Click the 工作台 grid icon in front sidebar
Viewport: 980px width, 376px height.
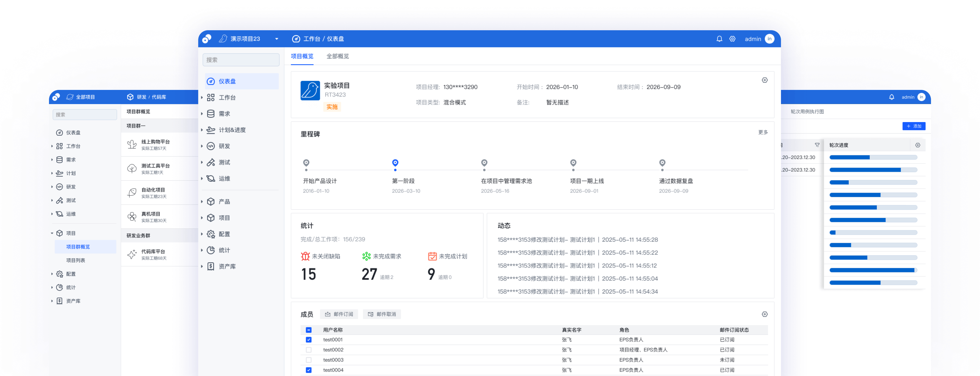tap(211, 98)
